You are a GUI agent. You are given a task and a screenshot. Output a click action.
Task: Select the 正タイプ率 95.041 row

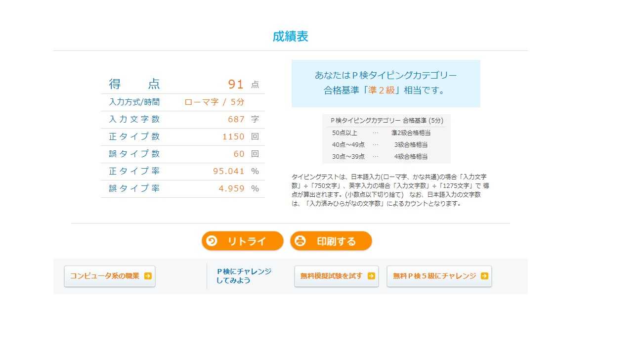[183, 172]
